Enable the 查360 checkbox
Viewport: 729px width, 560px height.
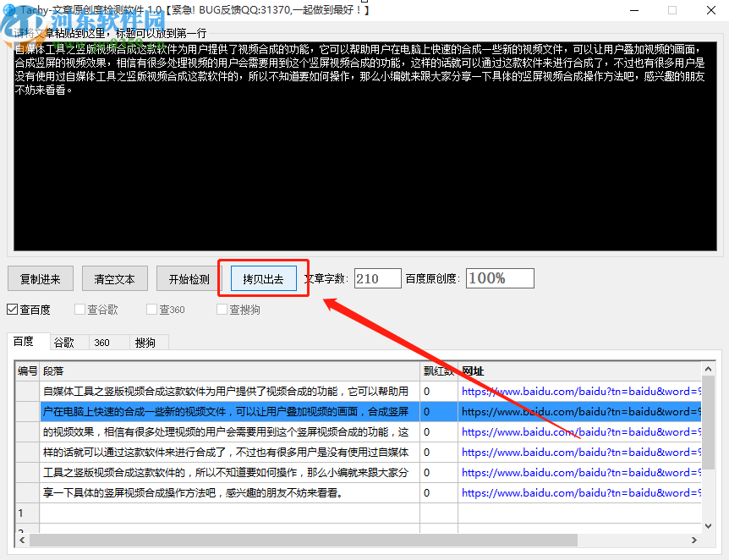(151, 310)
